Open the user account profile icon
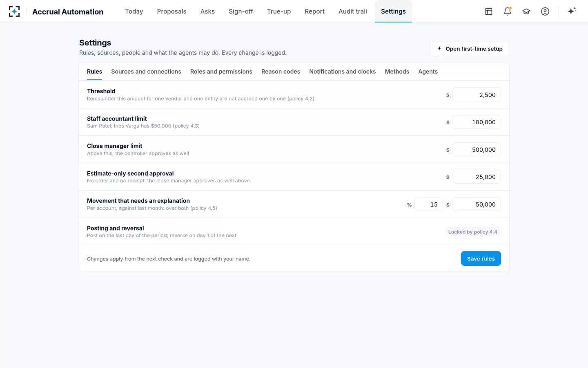 pyautogui.click(x=545, y=11)
